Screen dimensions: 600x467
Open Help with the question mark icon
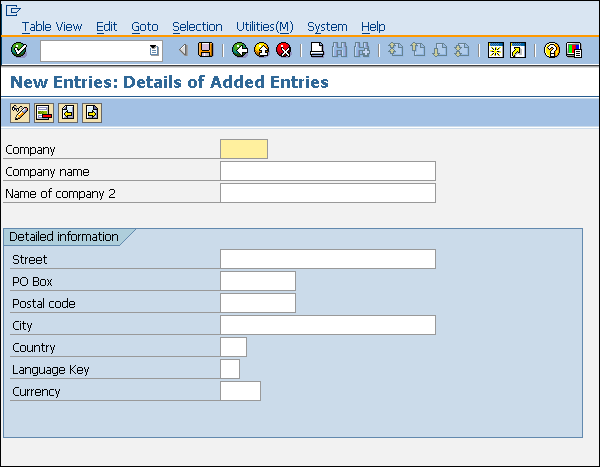[x=551, y=50]
